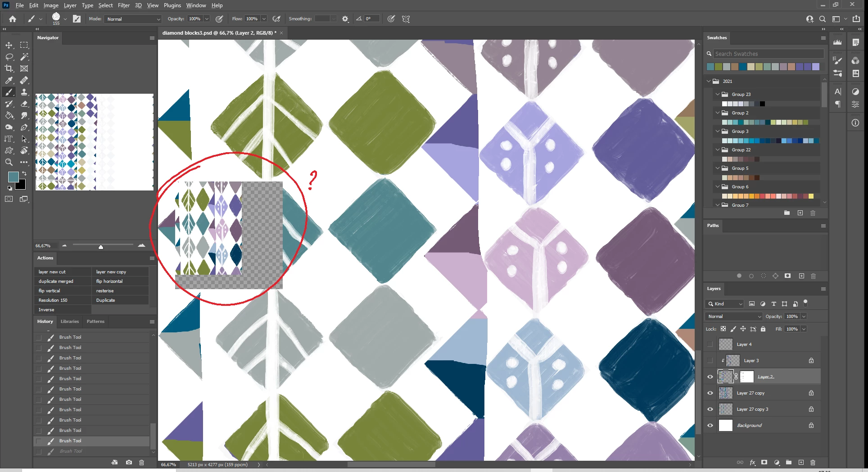Run 'duplicate merged' action button
The width and height of the screenshot is (868, 472).
click(x=63, y=281)
